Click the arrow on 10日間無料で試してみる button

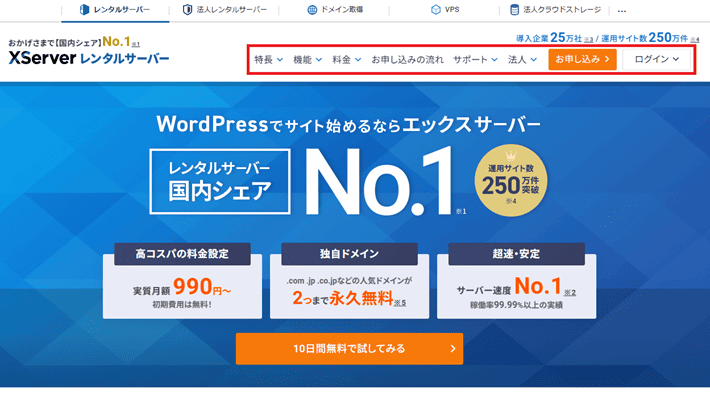pos(453,349)
